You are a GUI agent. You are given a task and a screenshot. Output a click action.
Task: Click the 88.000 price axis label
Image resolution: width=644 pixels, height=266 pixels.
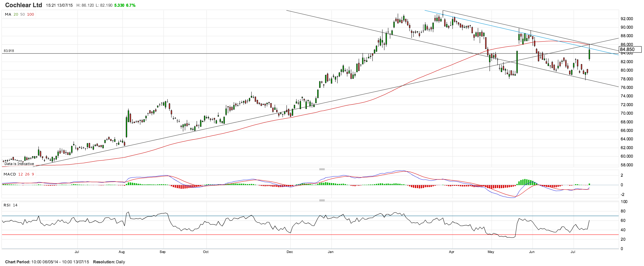click(x=627, y=36)
